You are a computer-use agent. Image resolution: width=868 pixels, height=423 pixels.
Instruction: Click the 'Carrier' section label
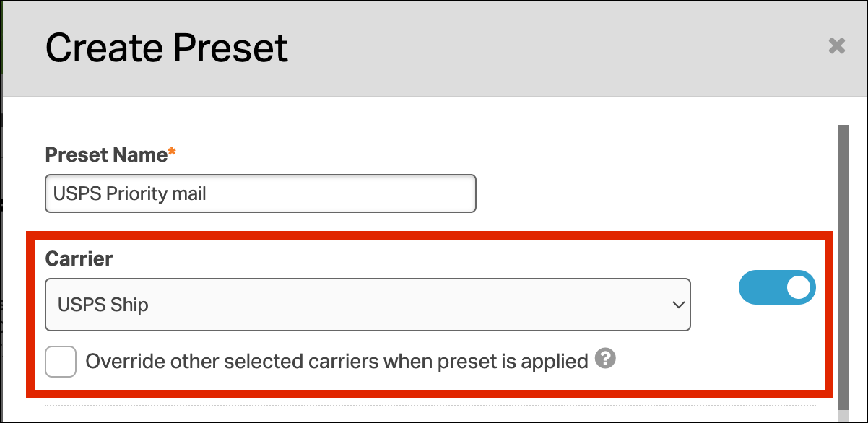click(79, 258)
